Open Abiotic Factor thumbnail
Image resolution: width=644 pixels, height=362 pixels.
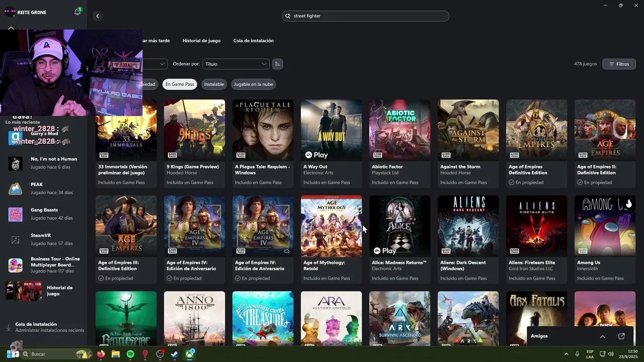(400, 130)
